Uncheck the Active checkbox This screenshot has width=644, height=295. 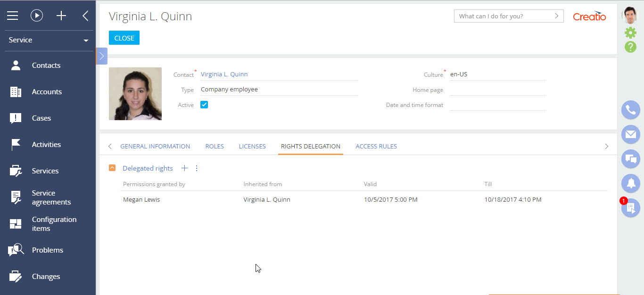[x=204, y=105]
